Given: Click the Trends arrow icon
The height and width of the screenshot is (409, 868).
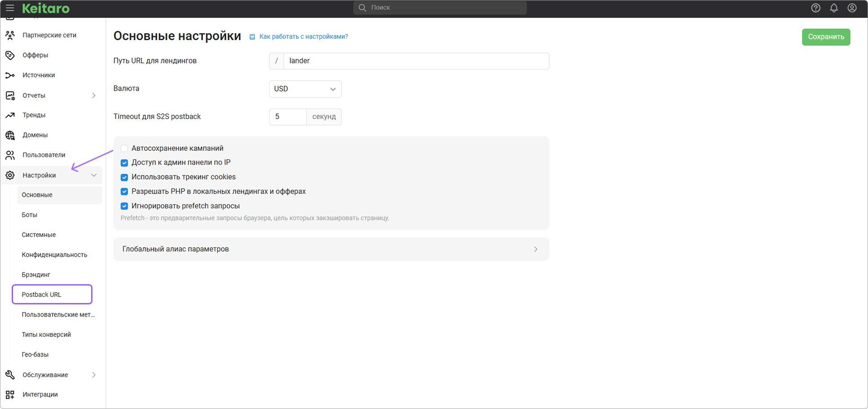Looking at the screenshot, I should pos(10,115).
